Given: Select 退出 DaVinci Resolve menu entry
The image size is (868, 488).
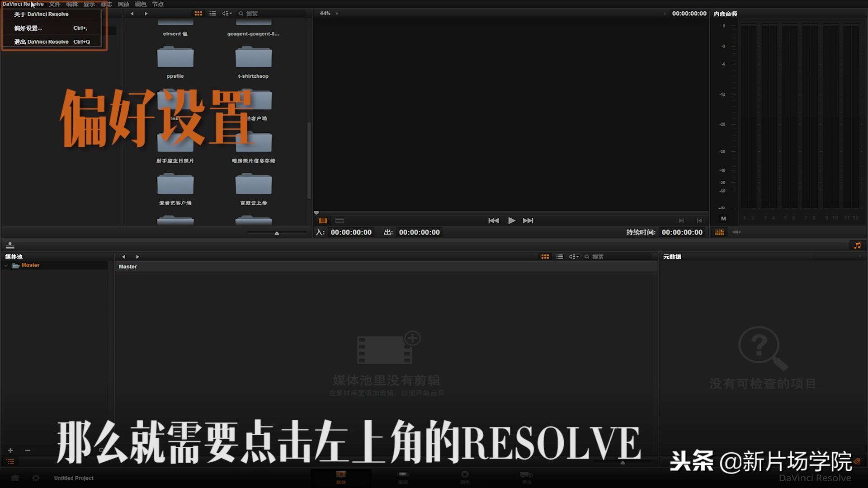Looking at the screenshot, I should (51, 42).
